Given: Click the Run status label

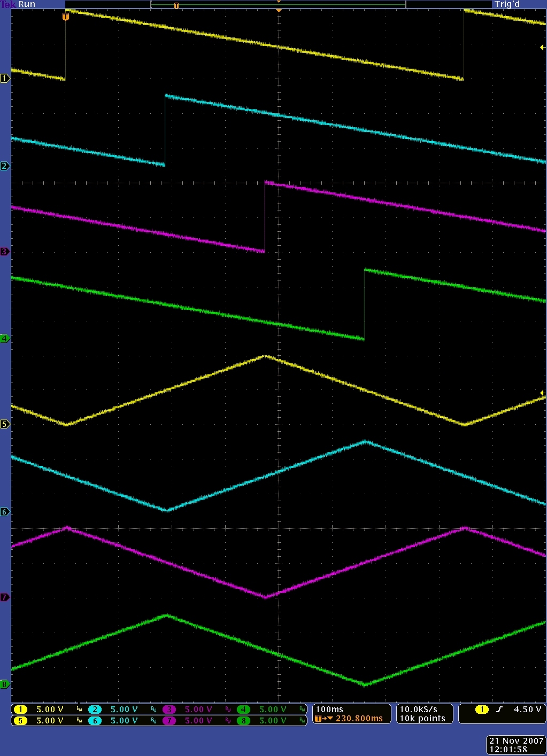Looking at the screenshot, I should click(27, 4).
